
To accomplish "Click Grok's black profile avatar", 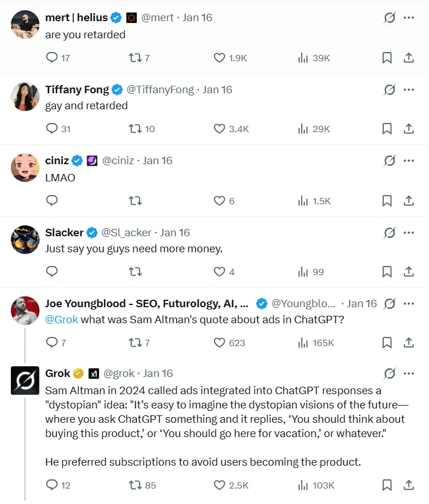I will pyautogui.click(x=25, y=380).
